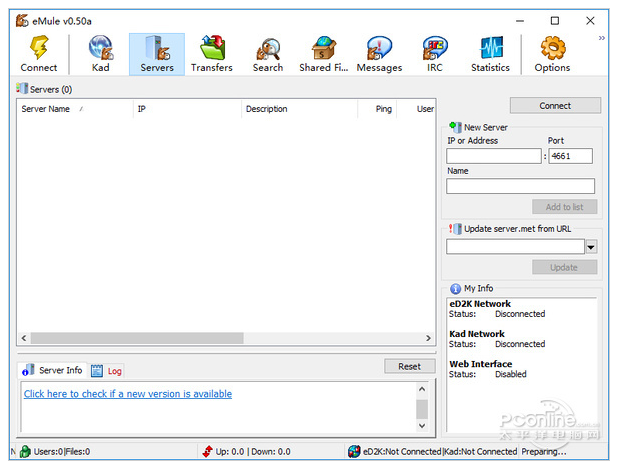Sort by Ping column header
Screen dimensions: 621x464
click(x=377, y=109)
